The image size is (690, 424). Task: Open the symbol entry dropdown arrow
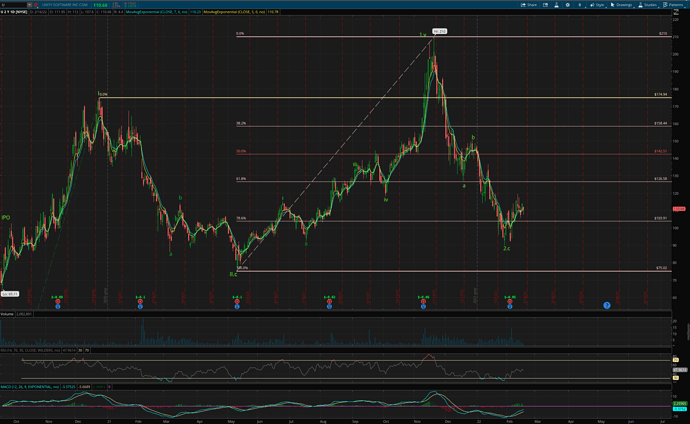click(x=29, y=5)
